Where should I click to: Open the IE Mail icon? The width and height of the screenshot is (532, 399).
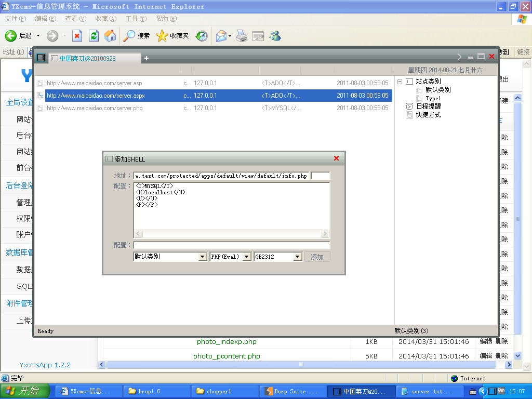[x=221, y=36]
